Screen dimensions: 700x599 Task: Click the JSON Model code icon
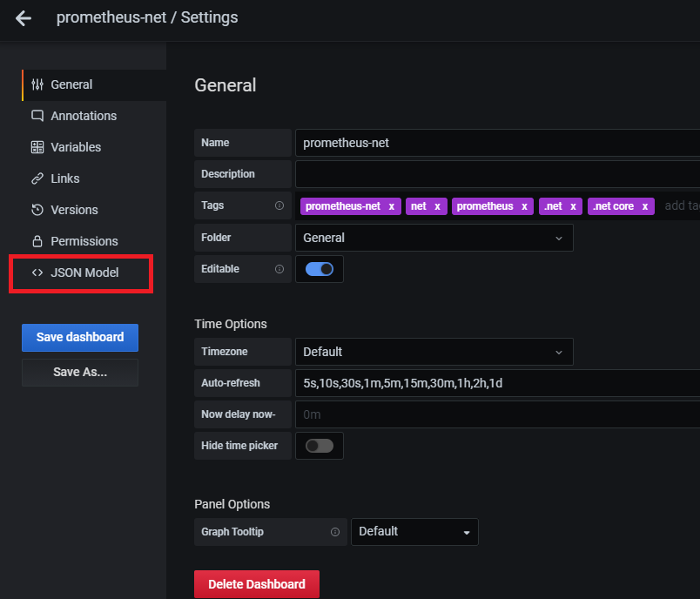pos(37,273)
